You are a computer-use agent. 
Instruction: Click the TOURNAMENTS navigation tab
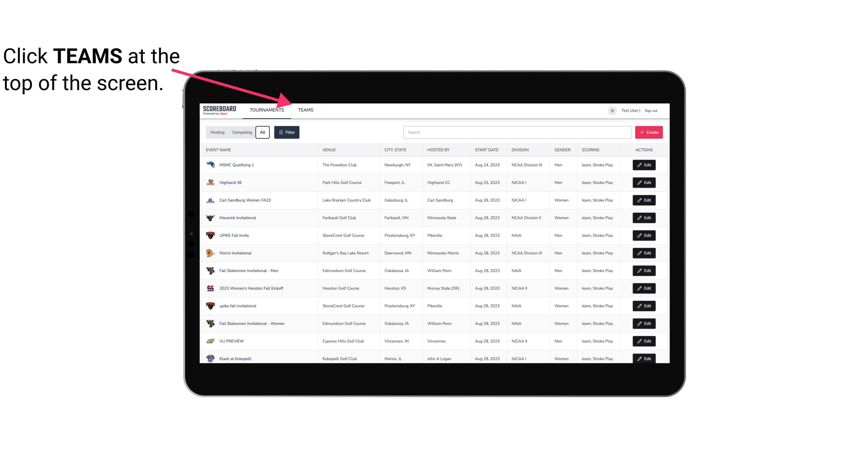pyautogui.click(x=267, y=110)
